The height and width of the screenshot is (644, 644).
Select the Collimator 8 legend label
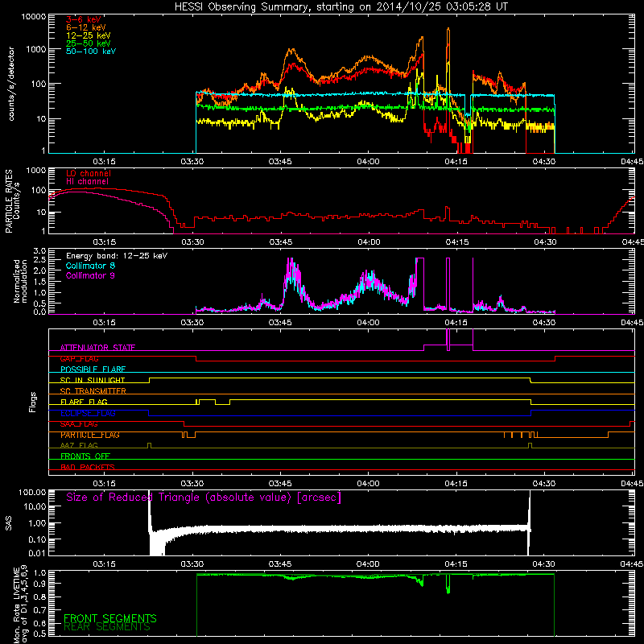90,266
